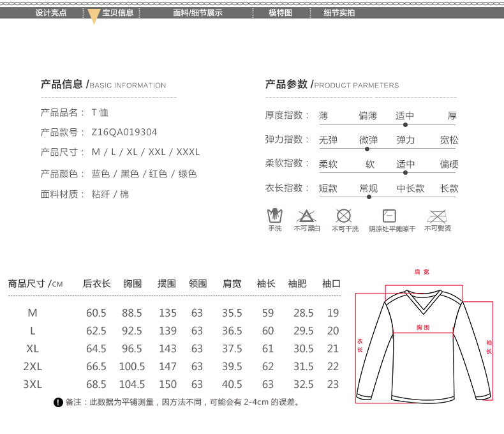
Task: Click back length 62.5 in L row
Action: click(x=96, y=331)
